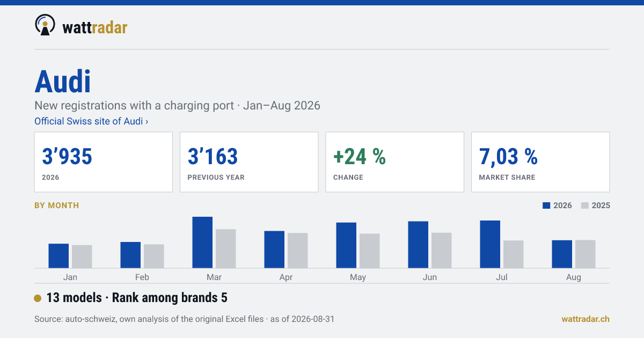Click the 7,03 % market share card
644x338 pixels.
tap(540, 162)
